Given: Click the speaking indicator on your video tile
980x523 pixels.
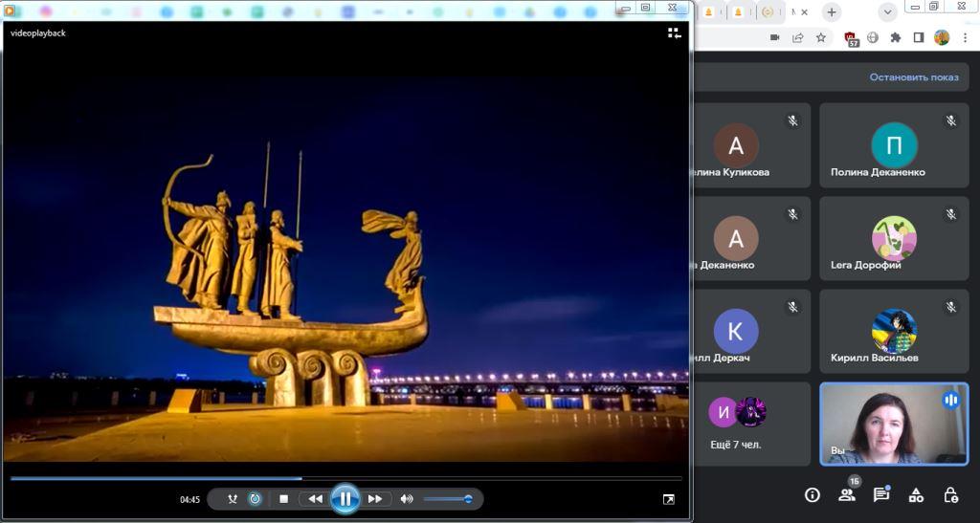Looking at the screenshot, I should [950, 400].
